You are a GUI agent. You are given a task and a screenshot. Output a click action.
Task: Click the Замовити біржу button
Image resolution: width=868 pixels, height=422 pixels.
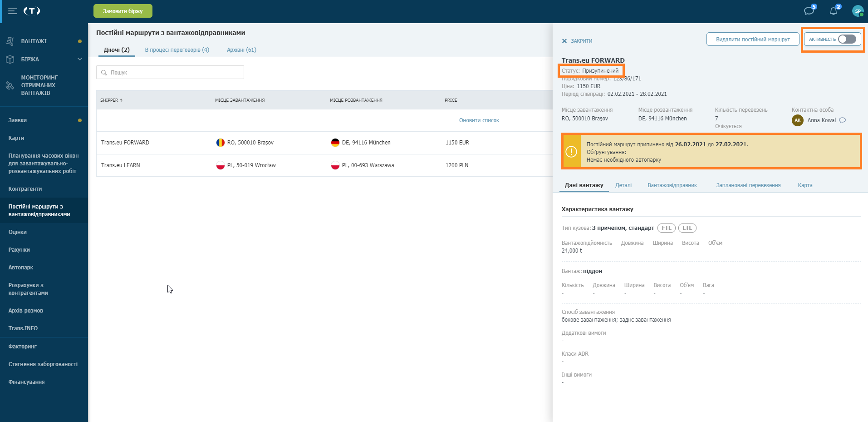(123, 11)
